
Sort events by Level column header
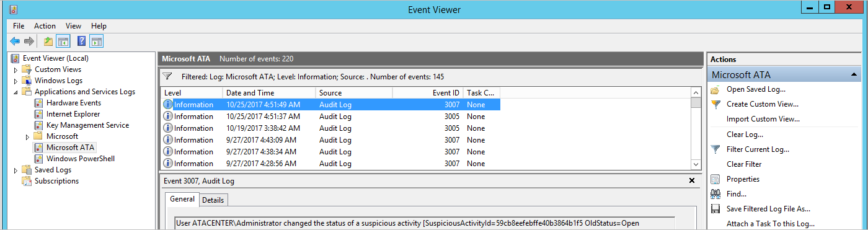click(191, 93)
